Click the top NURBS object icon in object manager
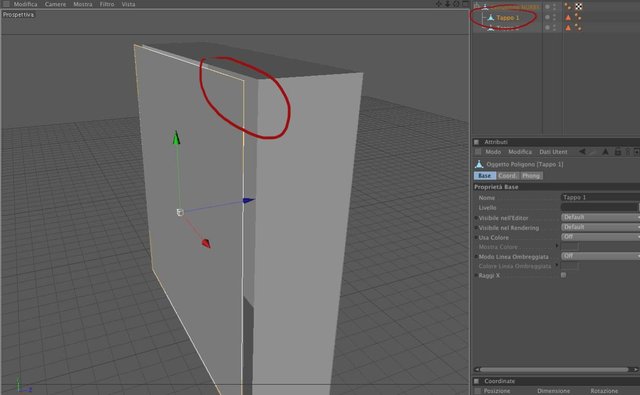The height and width of the screenshot is (395, 640). 485,7
